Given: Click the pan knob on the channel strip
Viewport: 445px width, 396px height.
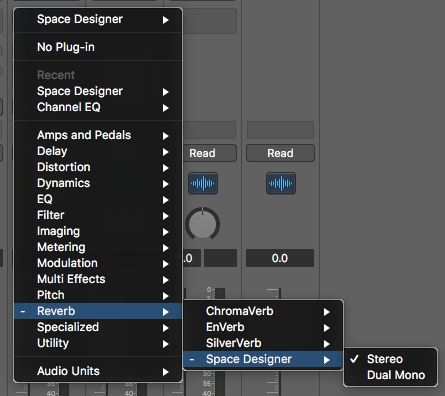Looking at the screenshot, I should click(202, 223).
